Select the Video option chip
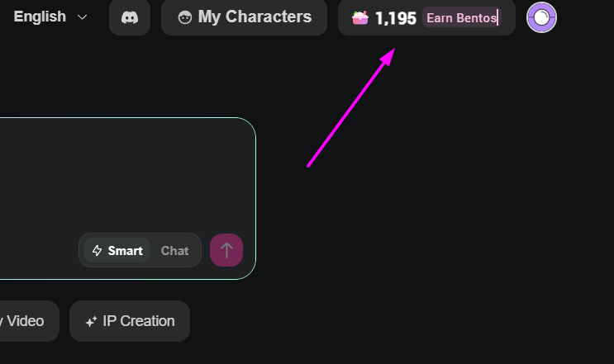Viewport: 614px width, 364px height. click(x=26, y=321)
